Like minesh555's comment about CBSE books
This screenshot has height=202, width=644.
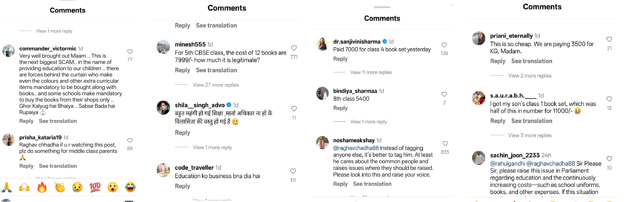click(294, 48)
